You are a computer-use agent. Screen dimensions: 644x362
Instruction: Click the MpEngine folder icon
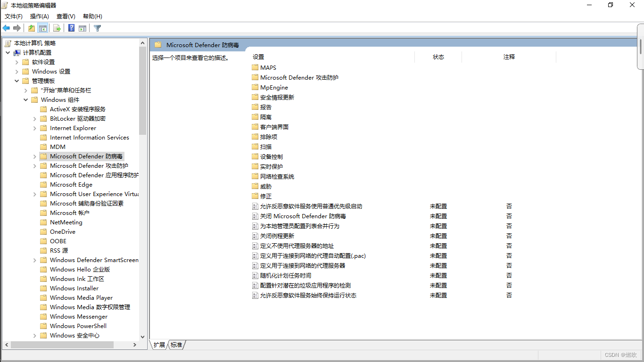(255, 87)
